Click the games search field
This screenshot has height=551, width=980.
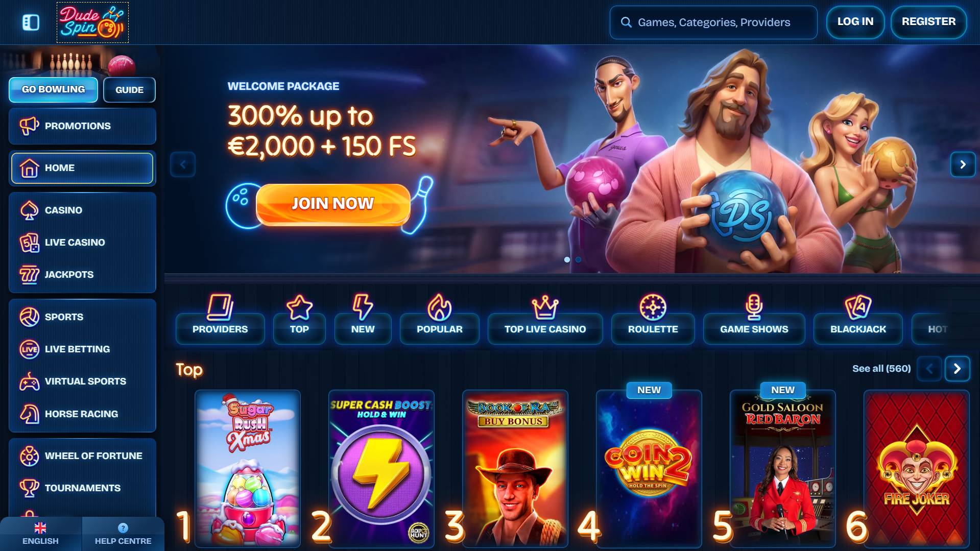click(x=713, y=22)
